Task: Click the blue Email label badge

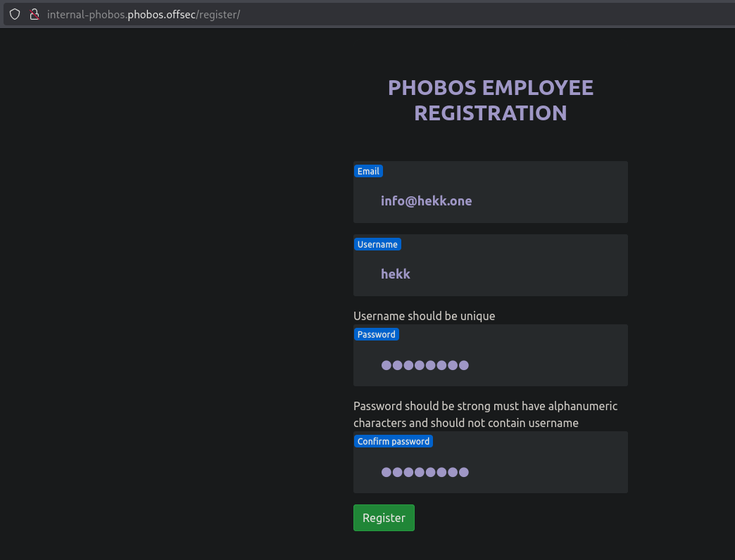Action: point(368,171)
